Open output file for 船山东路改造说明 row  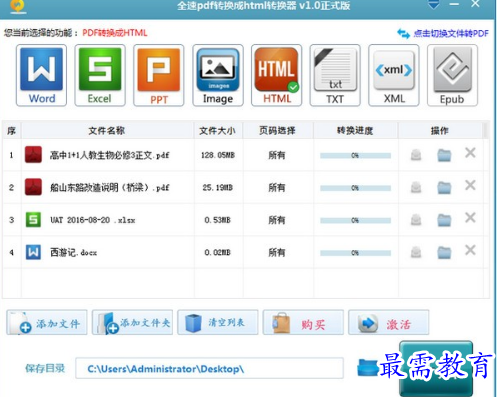pos(416,187)
